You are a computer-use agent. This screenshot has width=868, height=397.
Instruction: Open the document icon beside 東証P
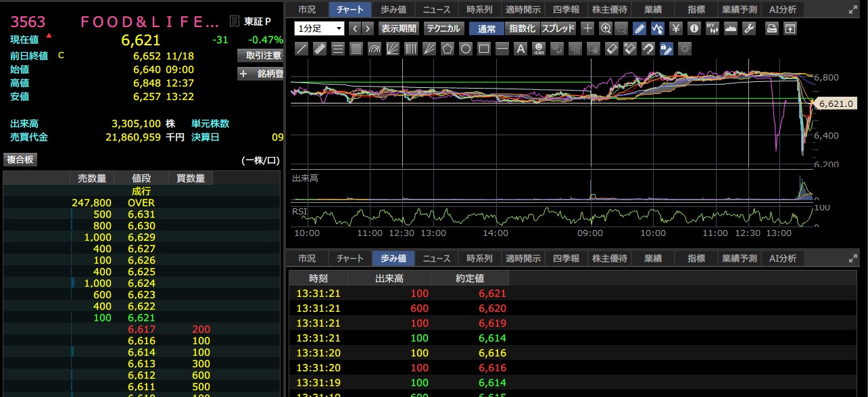[x=235, y=22]
